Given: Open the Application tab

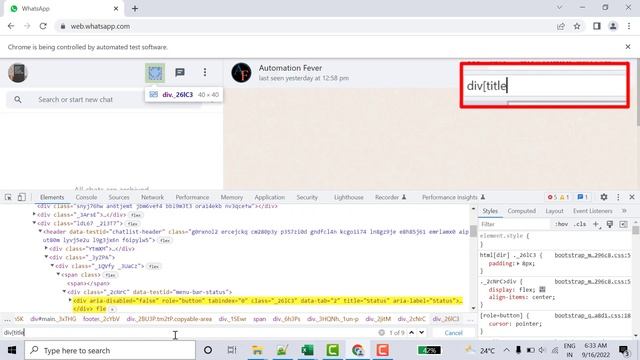Looking at the screenshot, I should click(x=269, y=197).
